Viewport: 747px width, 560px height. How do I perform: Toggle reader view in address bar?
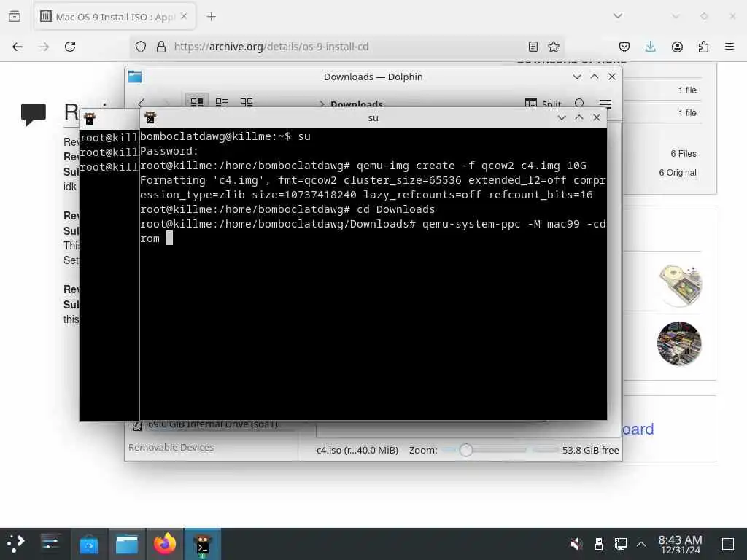[x=533, y=47]
